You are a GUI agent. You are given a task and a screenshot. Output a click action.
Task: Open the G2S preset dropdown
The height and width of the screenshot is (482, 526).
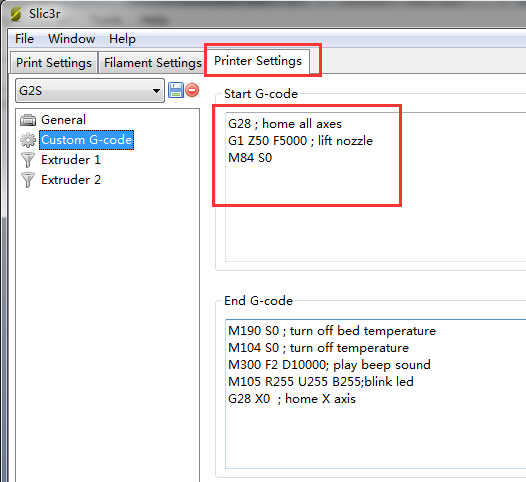90,91
